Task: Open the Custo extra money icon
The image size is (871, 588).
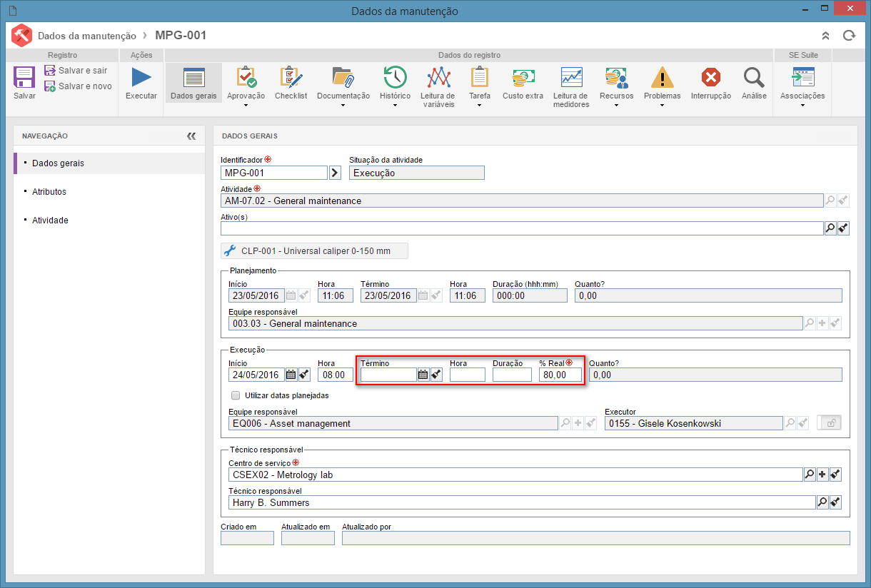Action: coord(523,77)
